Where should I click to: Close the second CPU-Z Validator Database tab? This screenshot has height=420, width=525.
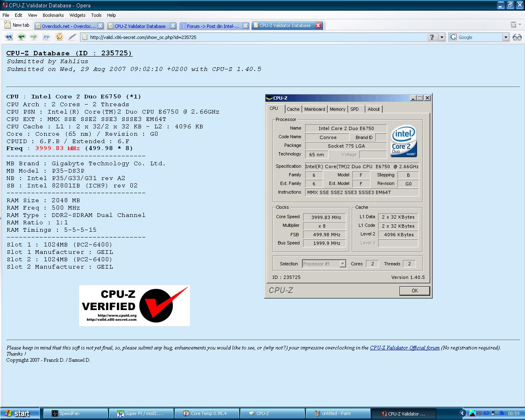click(173, 26)
